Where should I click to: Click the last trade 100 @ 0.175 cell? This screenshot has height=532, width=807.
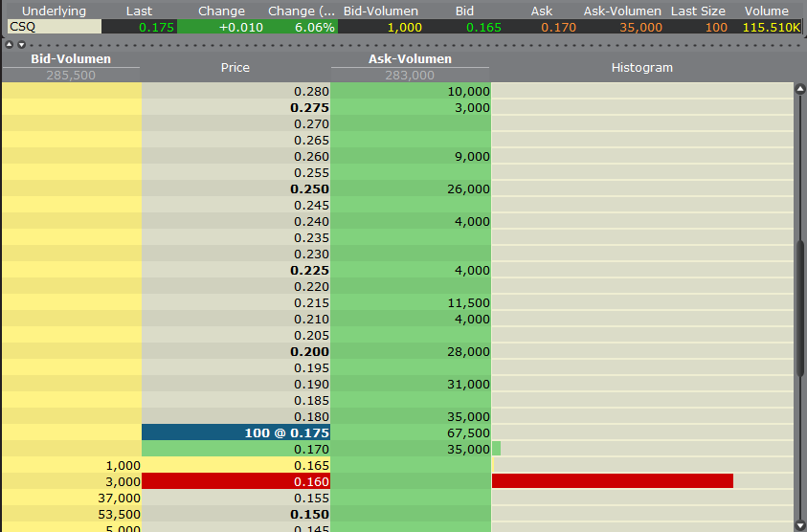[x=236, y=432]
